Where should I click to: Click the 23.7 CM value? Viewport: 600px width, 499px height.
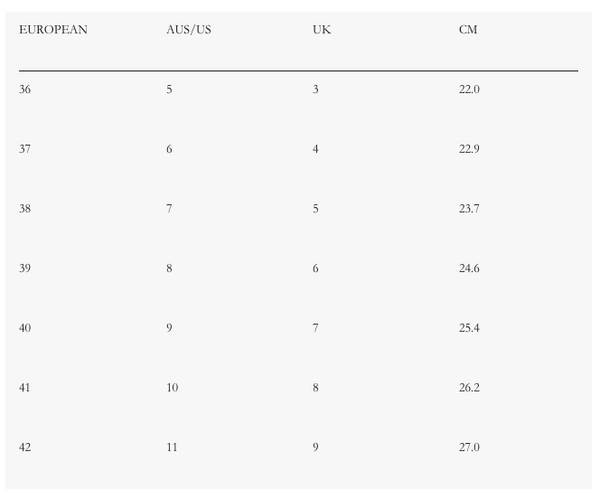(469, 208)
